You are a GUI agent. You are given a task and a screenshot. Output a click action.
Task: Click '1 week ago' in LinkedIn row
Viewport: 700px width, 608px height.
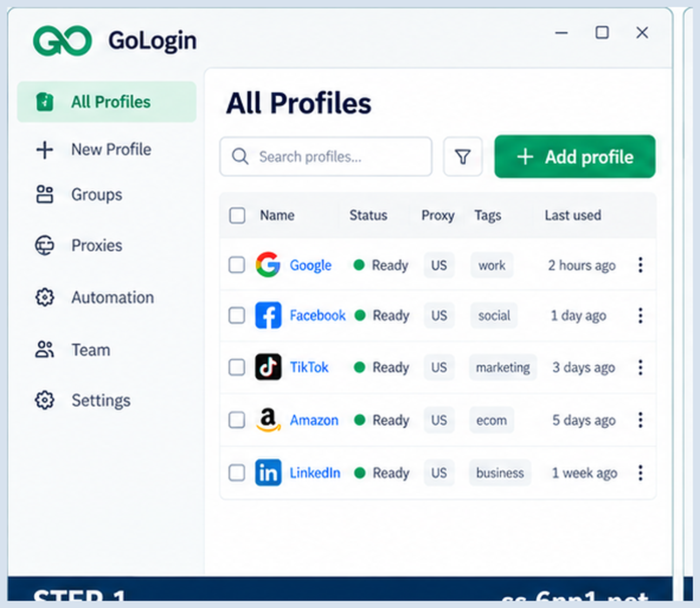point(584,473)
